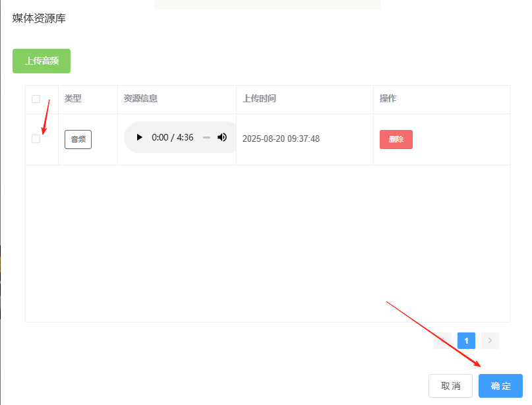Go to the next page arrow

pos(490,340)
